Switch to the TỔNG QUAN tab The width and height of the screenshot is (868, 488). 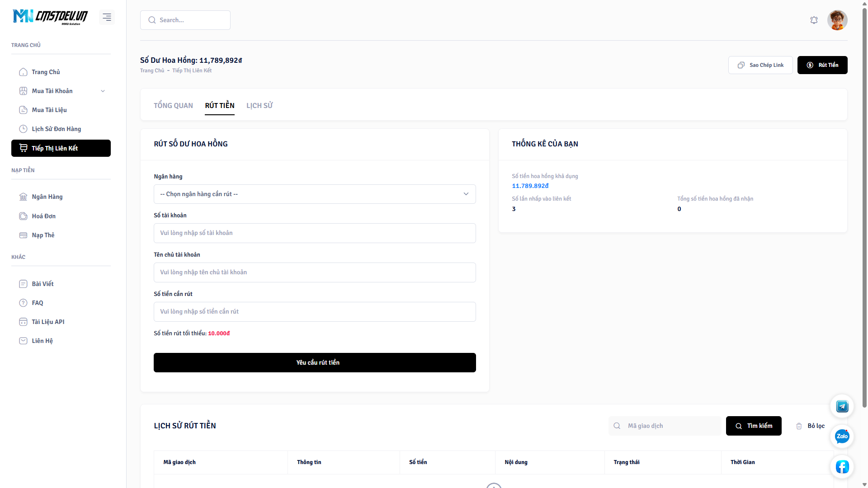tap(173, 105)
